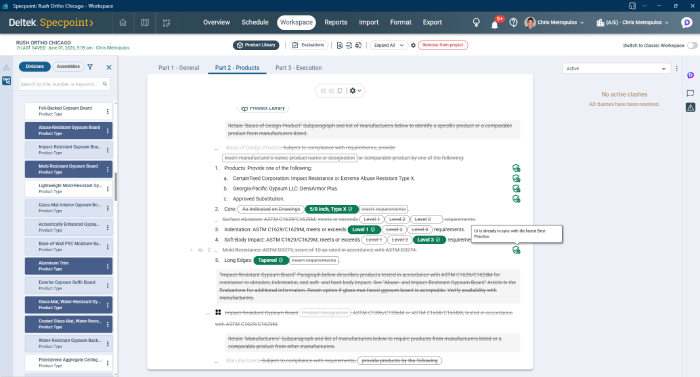This screenshot has height=377, width=700.
Task: Open the notifications bell
Action: coord(495,24)
